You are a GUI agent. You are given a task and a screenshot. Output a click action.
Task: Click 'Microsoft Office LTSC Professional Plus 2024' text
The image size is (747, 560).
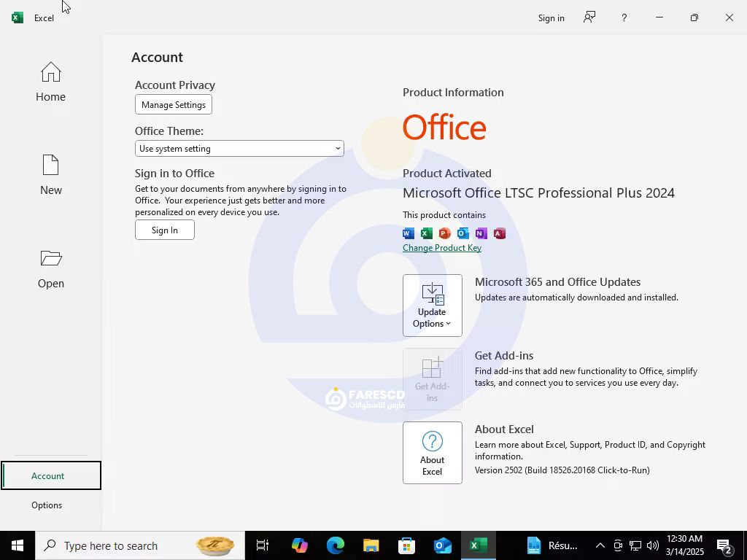(538, 192)
